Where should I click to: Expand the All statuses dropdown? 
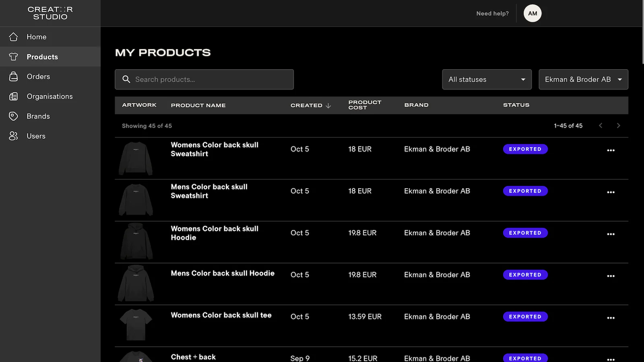[487, 79]
